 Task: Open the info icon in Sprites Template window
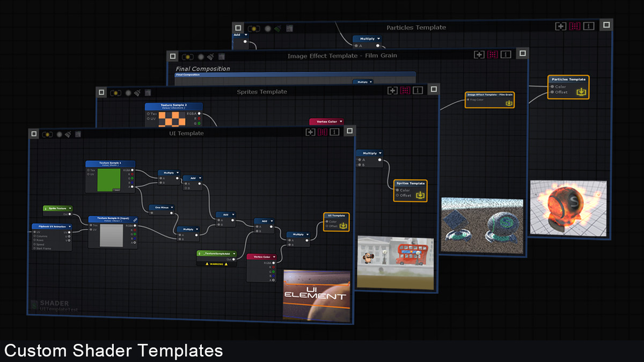(418, 90)
